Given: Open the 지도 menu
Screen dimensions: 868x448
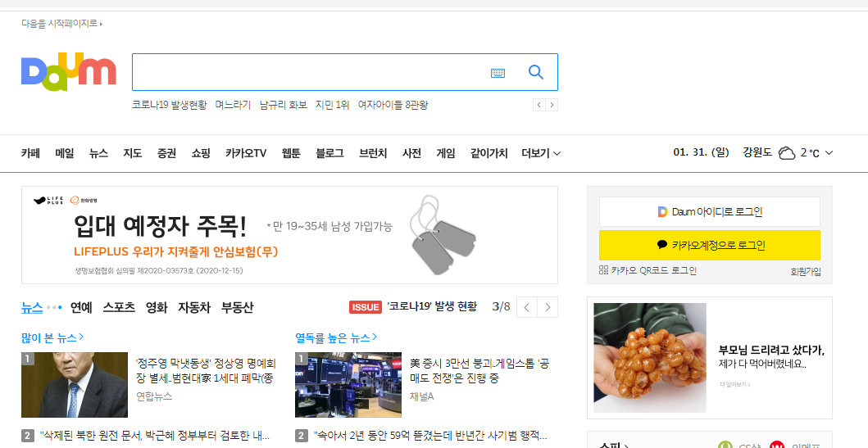Looking at the screenshot, I should (x=132, y=153).
